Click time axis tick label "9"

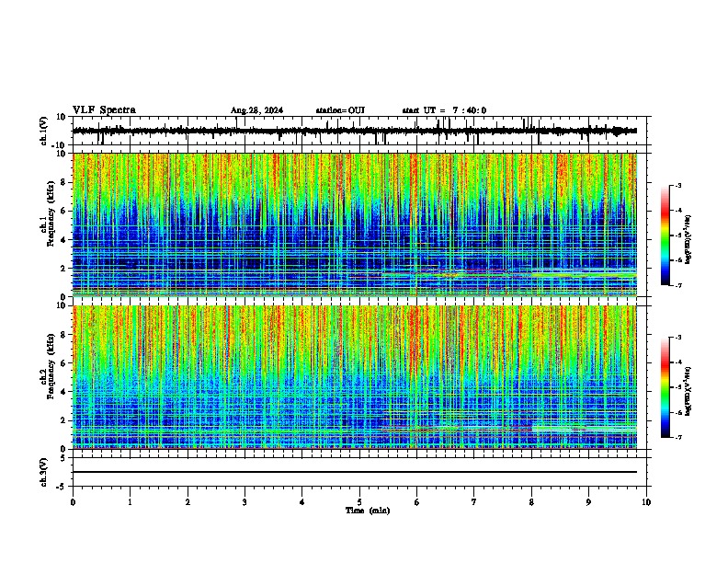(x=588, y=502)
